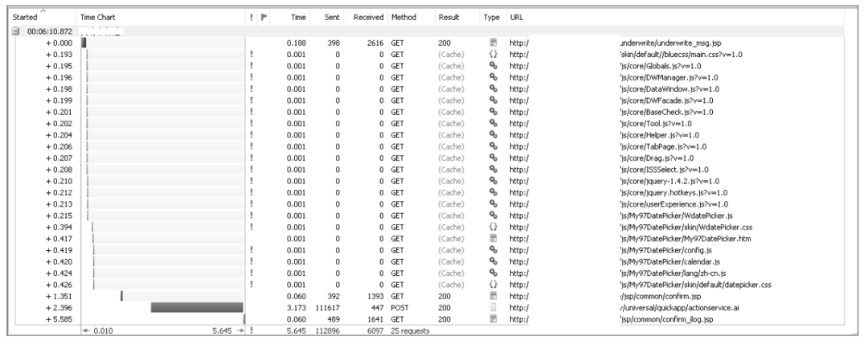Click the script type icon for ISSSelect.js
Viewport: 868px width, 345px height.
(x=493, y=170)
